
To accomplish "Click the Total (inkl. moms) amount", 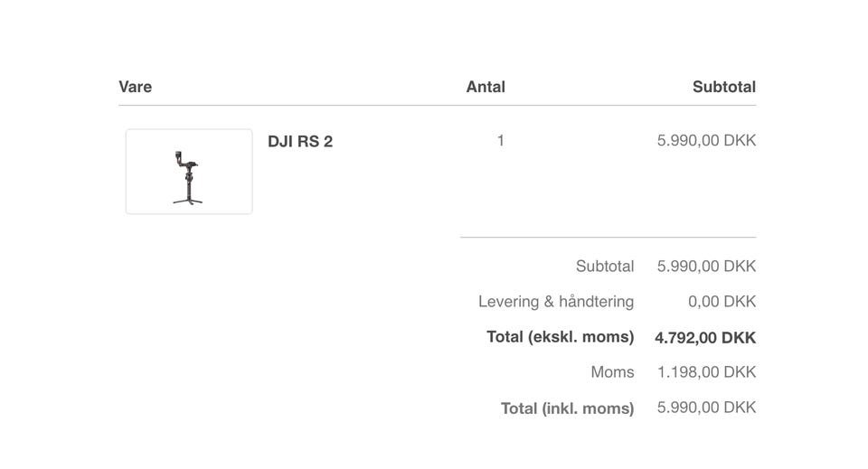I will (x=706, y=408).
